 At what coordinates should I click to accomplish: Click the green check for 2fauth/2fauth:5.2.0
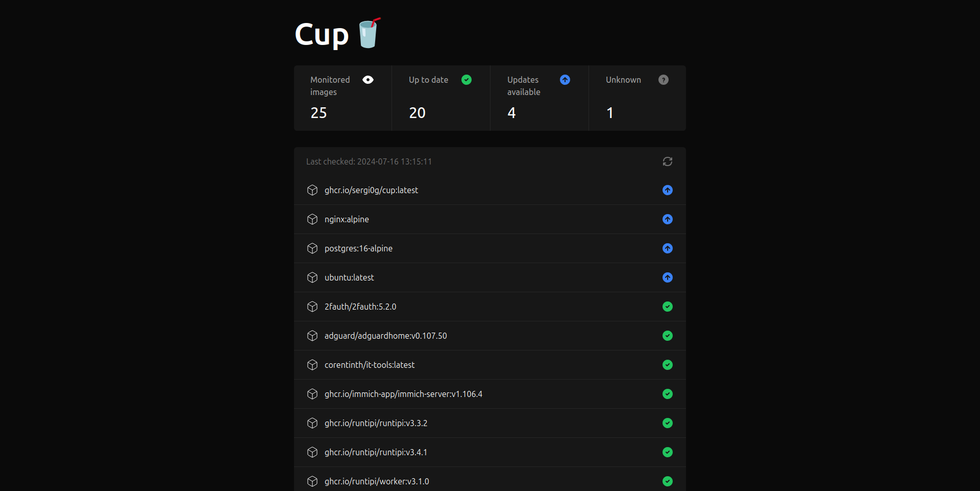(x=667, y=307)
